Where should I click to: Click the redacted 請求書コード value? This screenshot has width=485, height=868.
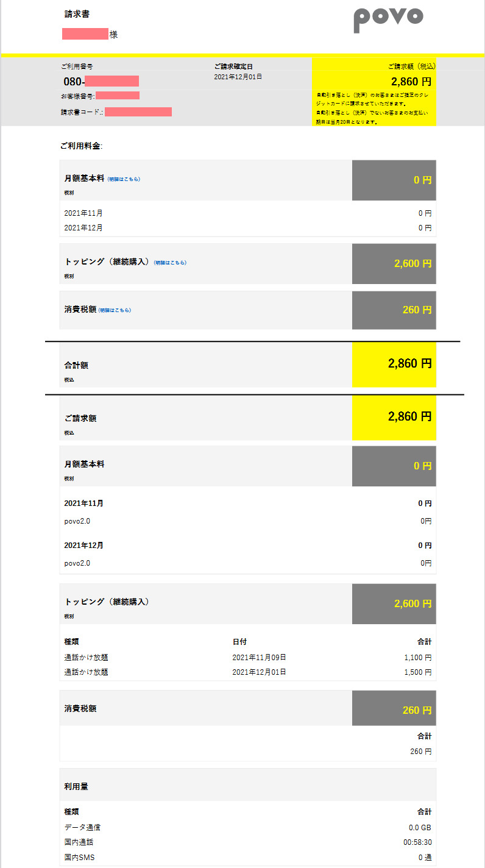(138, 112)
